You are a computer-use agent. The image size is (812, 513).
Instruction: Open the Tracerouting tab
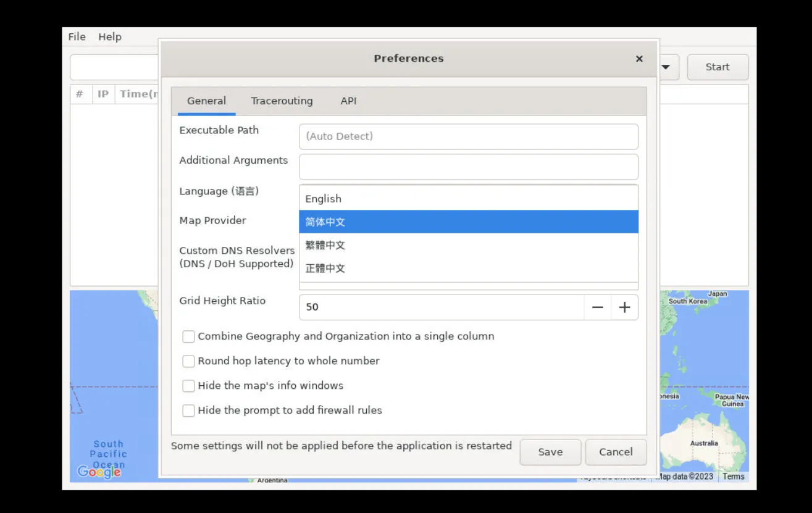[282, 101]
